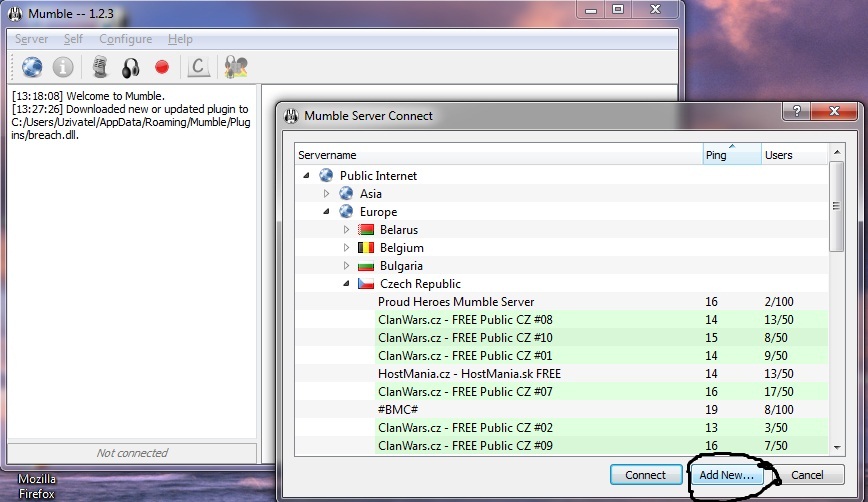Click the Connect button

(645, 475)
